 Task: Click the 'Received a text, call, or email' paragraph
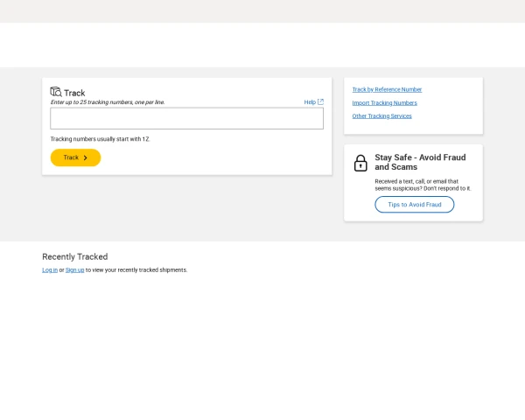click(x=423, y=185)
